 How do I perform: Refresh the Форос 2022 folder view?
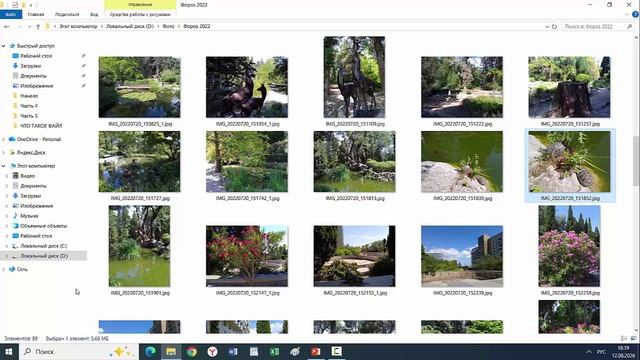click(554, 27)
